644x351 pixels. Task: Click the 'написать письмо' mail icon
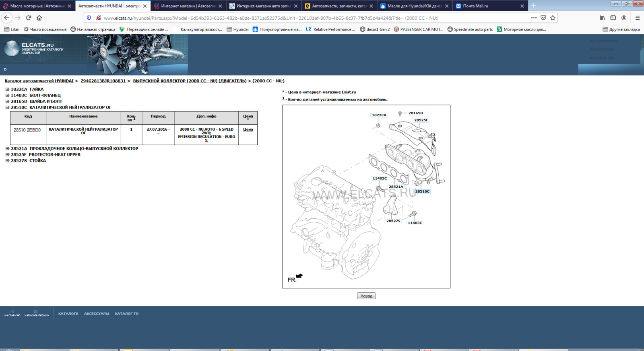tap(36, 313)
